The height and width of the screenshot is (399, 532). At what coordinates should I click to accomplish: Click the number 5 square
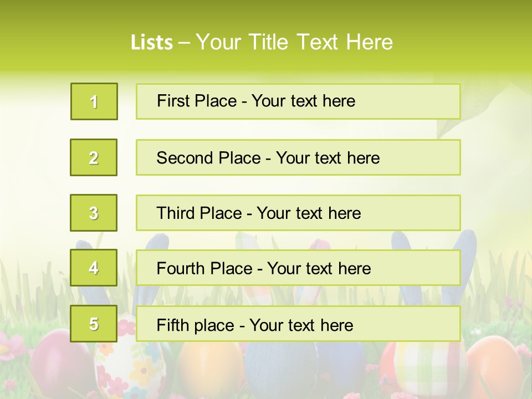pos(94,324)
